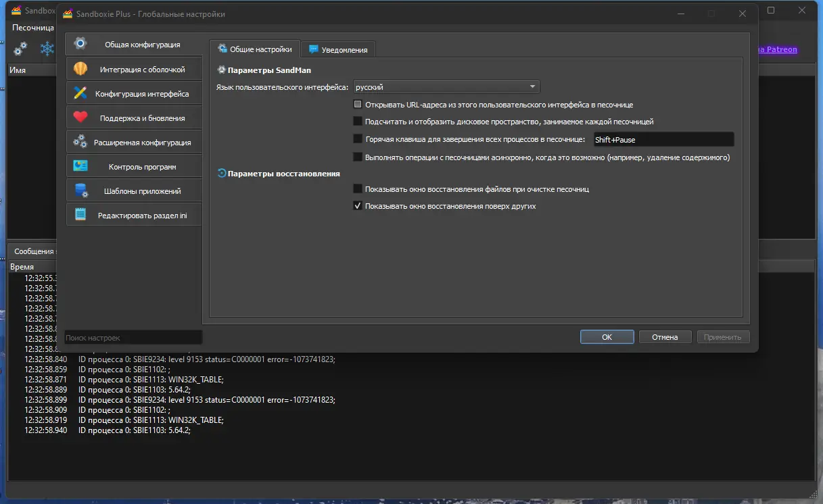Viewport: 823px width, 504px height.
Task: Open Общая конфигурация gear icon section
Action: [80, 44]
